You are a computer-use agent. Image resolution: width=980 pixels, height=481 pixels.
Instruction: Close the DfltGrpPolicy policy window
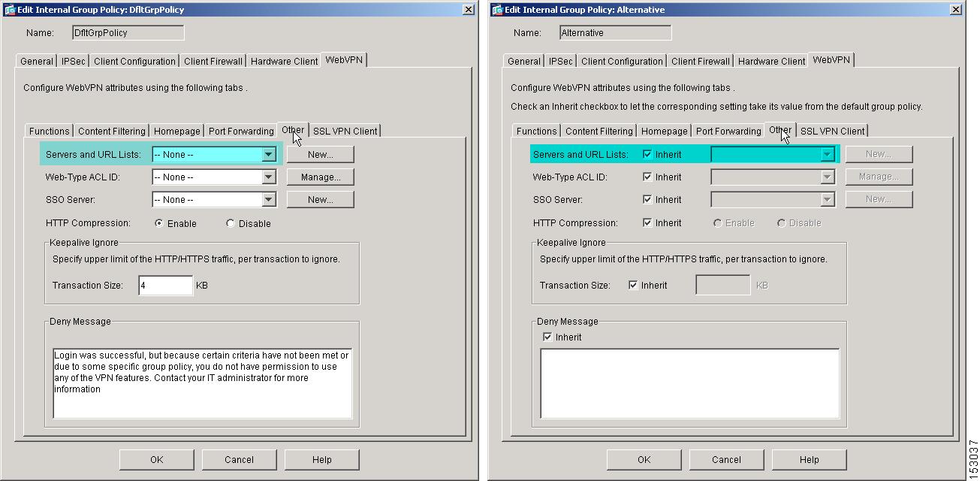[x=468, y=10]
